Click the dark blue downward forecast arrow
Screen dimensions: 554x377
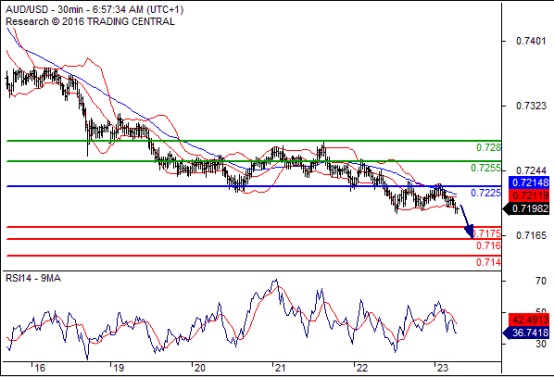click(x=467, y=220)
